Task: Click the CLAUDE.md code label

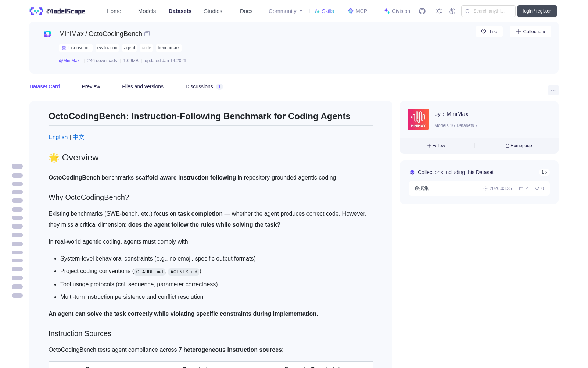Action: (150, 272)
